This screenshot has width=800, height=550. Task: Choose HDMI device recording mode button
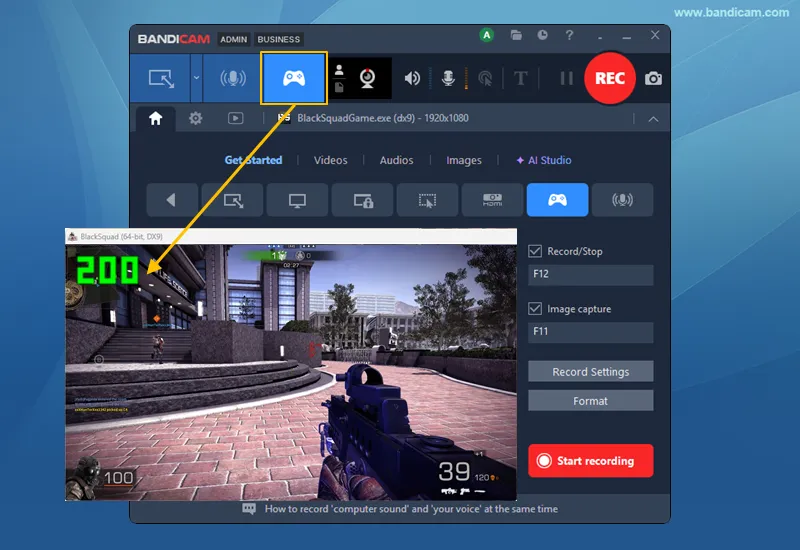492,199
